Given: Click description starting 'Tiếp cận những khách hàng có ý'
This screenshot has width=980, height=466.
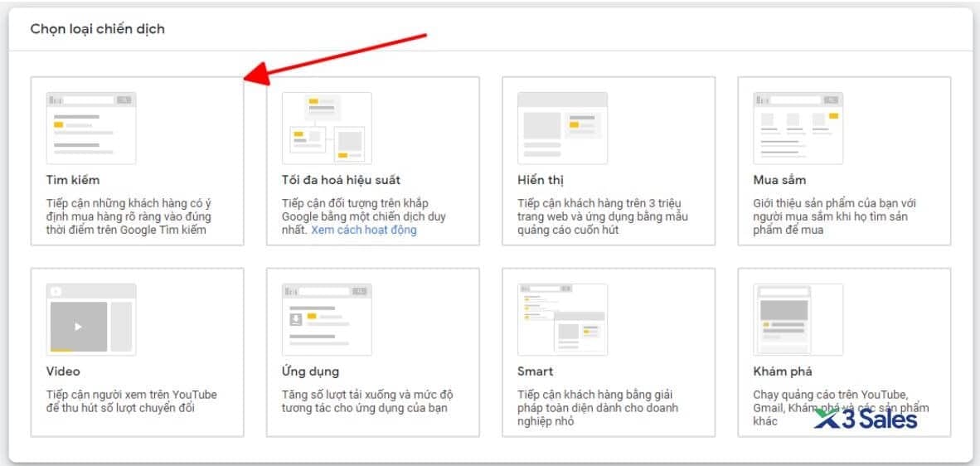Looking at the screenshot, I should coord(129,216).
